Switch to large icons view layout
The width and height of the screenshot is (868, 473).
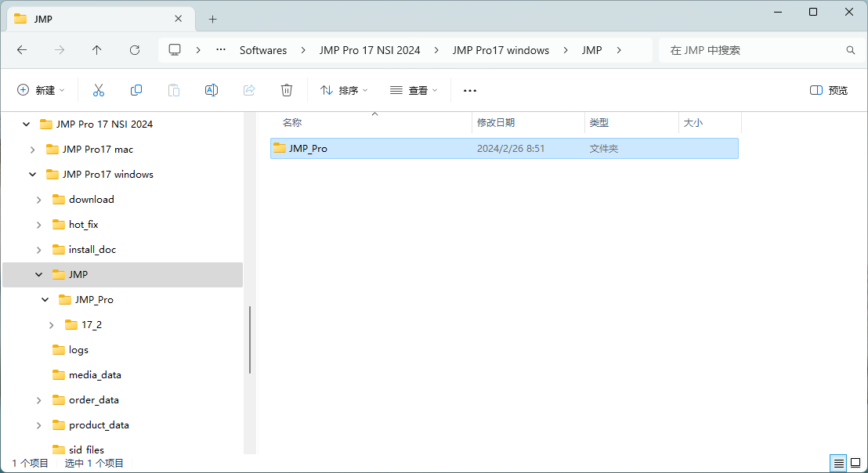(x=855, y=463)
